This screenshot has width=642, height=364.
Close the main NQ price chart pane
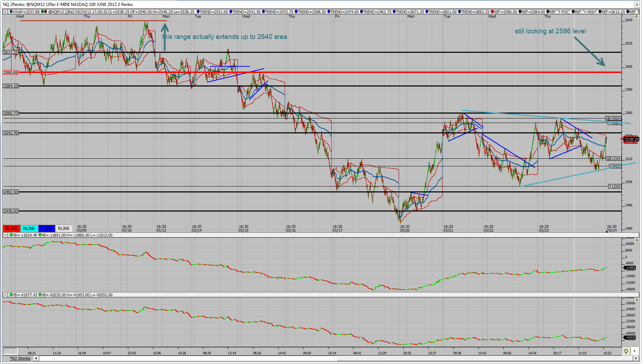[x=6, y=12]
